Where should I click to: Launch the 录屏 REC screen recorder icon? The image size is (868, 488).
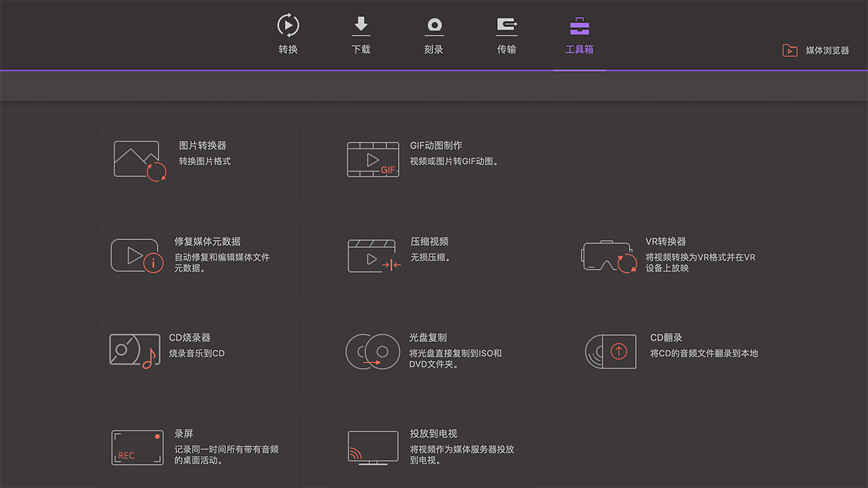tap(138, 447)
